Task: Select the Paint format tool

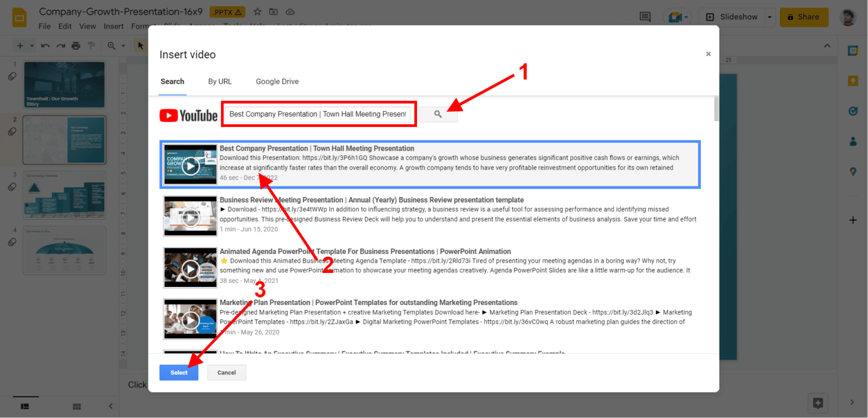Action: point(92,45)
